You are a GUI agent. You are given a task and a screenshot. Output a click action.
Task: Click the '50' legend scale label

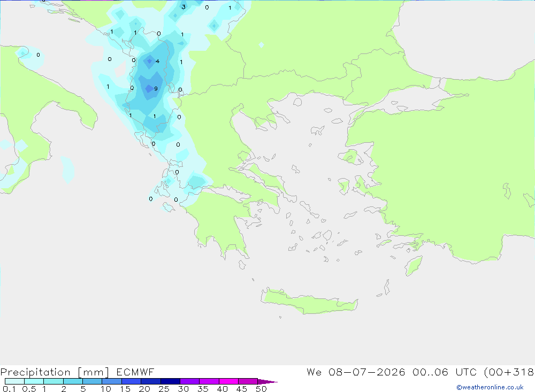(x=262, y=389)
